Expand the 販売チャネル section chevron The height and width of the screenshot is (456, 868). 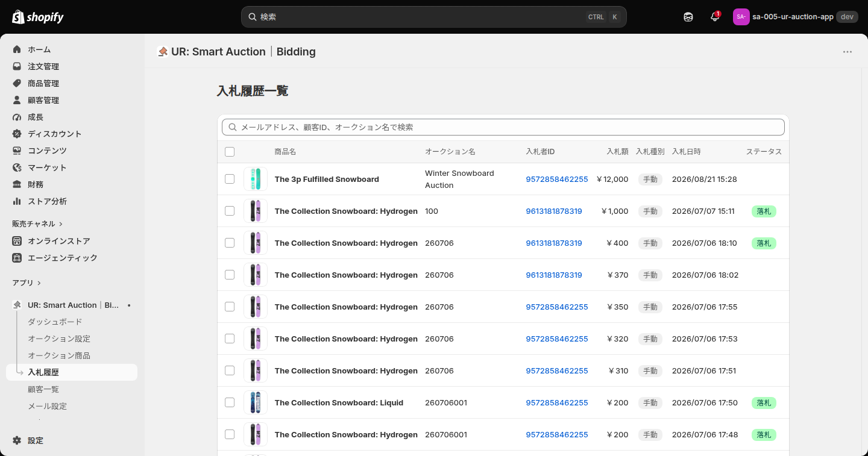[61, 224]
